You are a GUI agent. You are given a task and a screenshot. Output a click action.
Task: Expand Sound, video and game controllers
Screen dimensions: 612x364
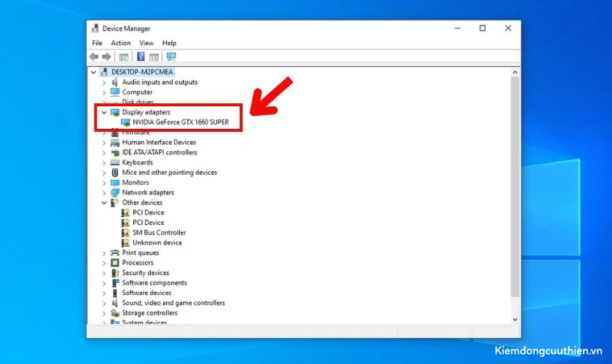pos(103,304)
